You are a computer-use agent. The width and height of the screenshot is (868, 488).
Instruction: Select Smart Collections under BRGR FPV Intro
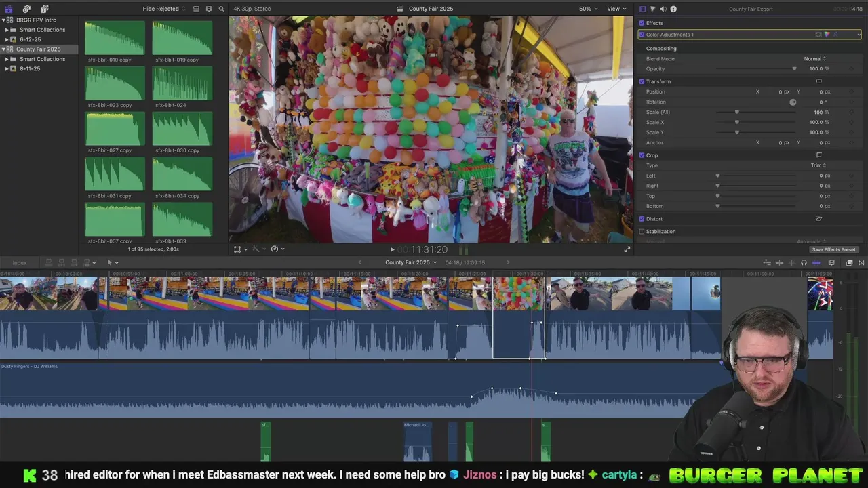[x=42, y=30]
